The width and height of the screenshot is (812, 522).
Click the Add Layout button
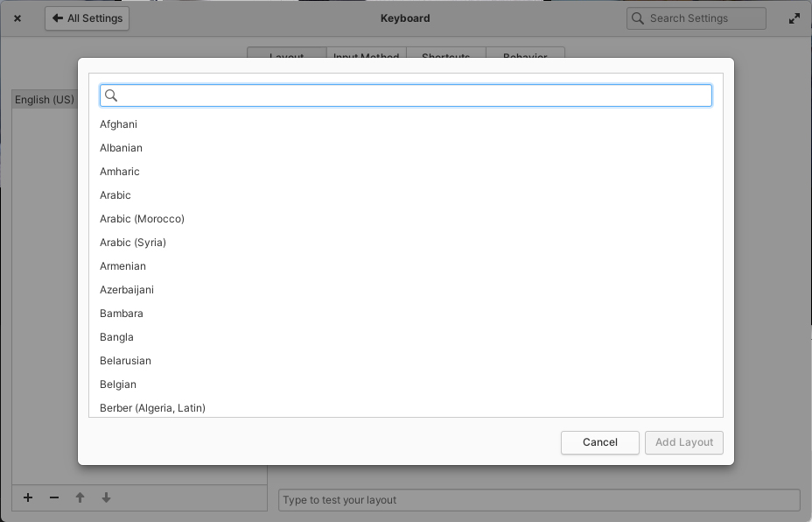point(683,442)
